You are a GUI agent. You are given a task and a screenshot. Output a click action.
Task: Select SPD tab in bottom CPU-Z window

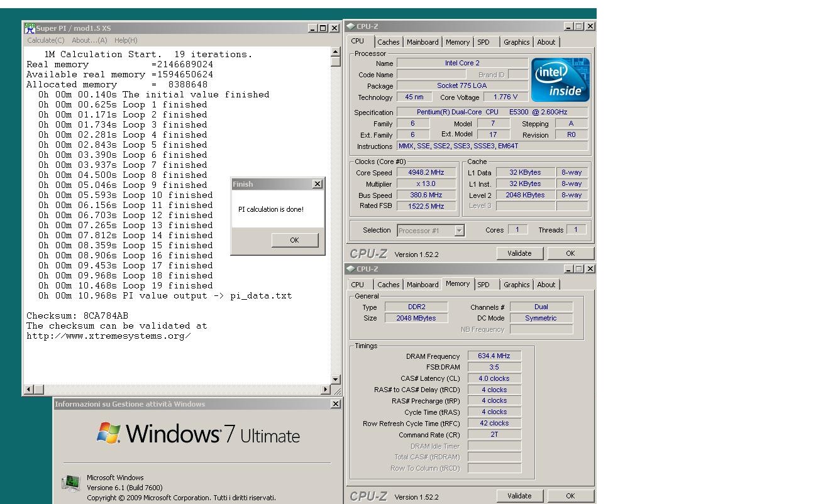pos(483,285)
